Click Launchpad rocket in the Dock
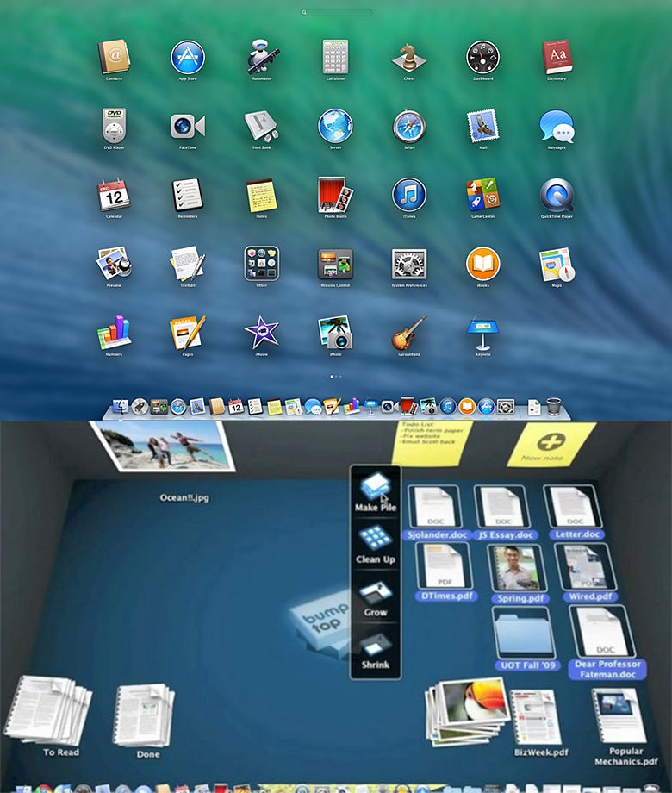The width and height of the screenshot is (672, 793). pyautogui.click(x=140, y=407)
